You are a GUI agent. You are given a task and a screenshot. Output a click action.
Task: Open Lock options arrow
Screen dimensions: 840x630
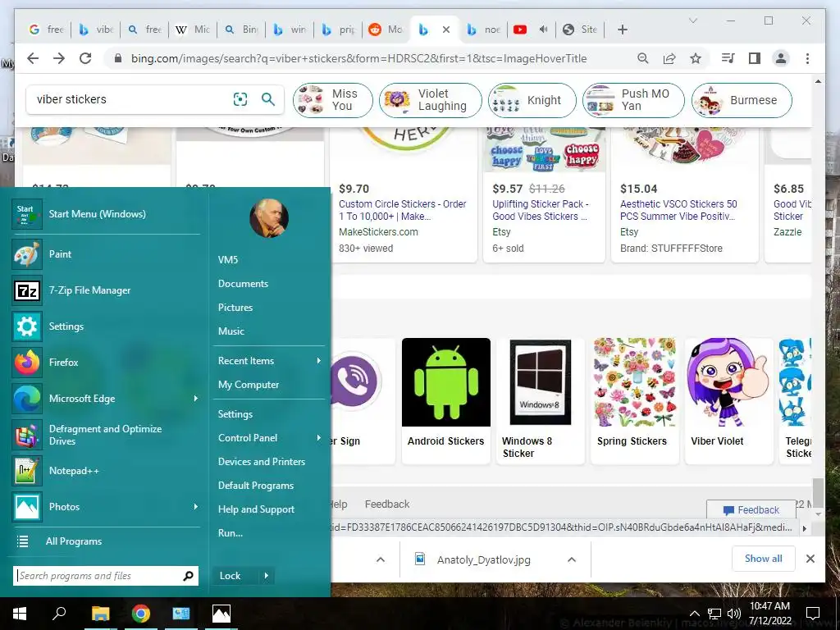267,576
